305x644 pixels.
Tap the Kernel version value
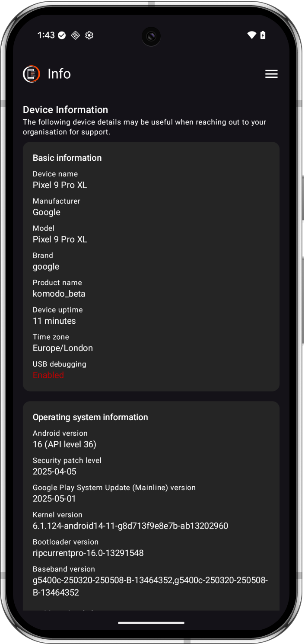[130, 526]
